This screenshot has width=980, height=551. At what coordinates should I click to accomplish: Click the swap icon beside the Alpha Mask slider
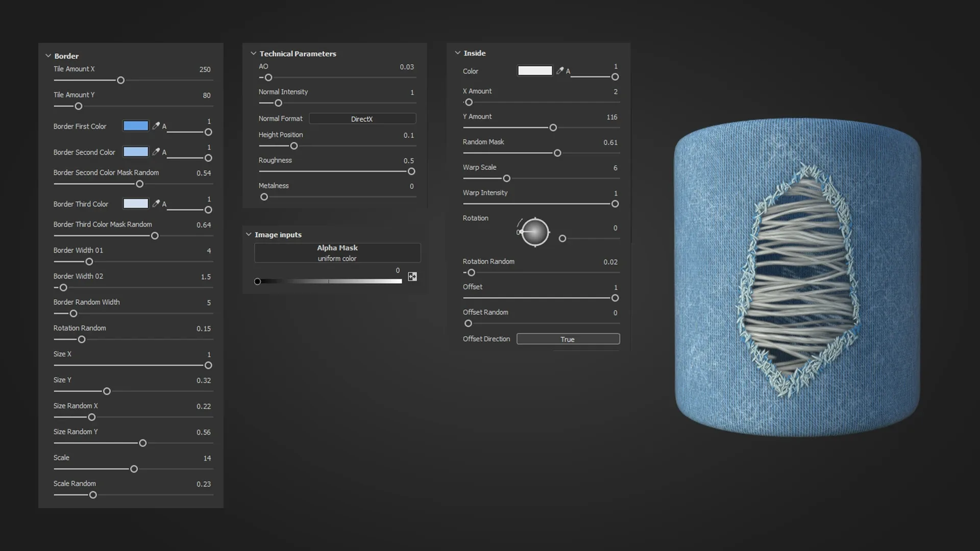(412, 277)
